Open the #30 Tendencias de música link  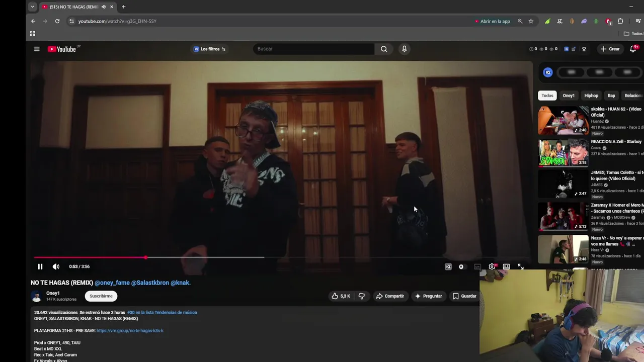click(x=162, y=312)
